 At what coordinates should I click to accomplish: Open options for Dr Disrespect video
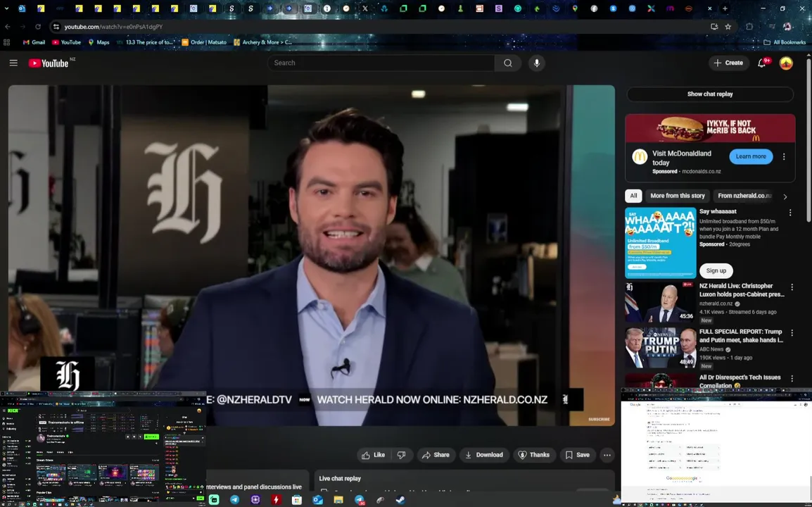click(x=792, y=378)
